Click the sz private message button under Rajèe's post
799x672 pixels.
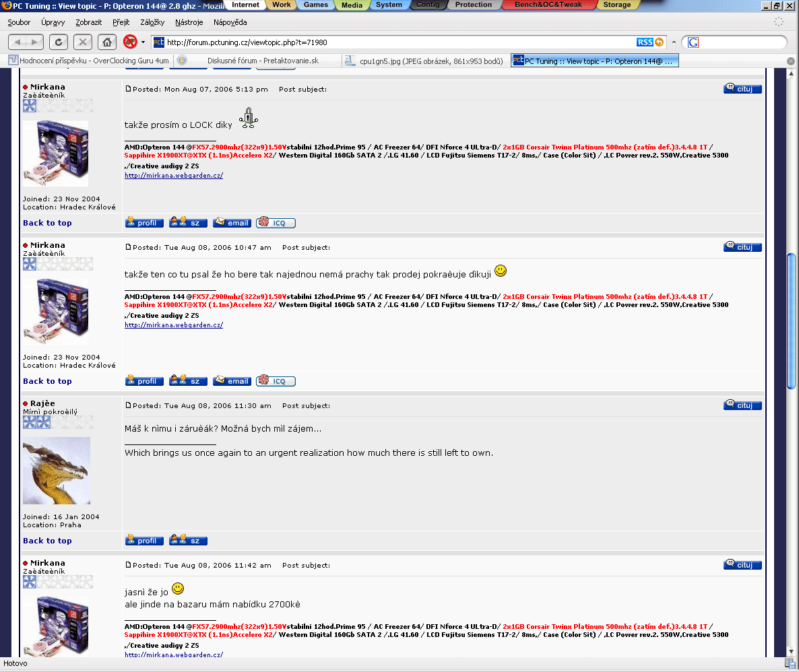coord(188,541)
